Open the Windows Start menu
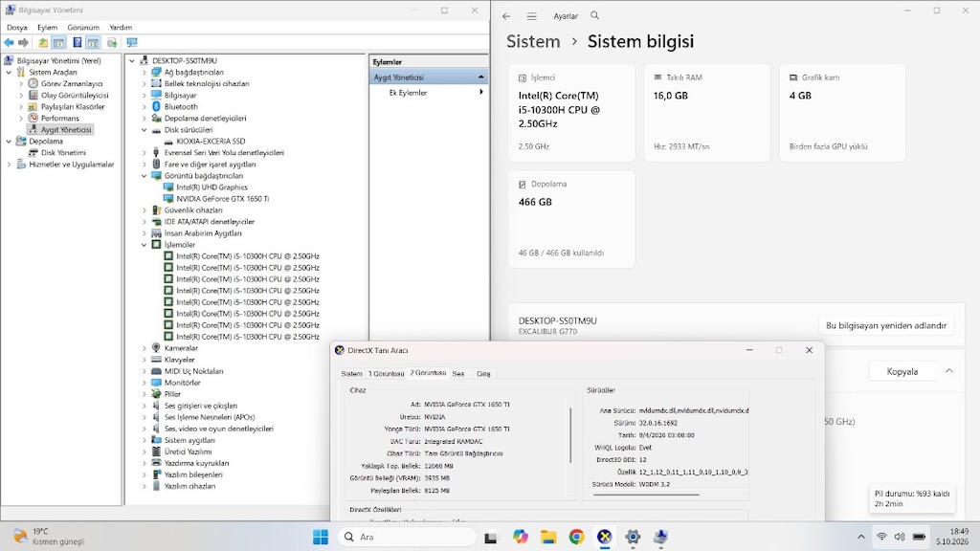 (x=321, y=537)
